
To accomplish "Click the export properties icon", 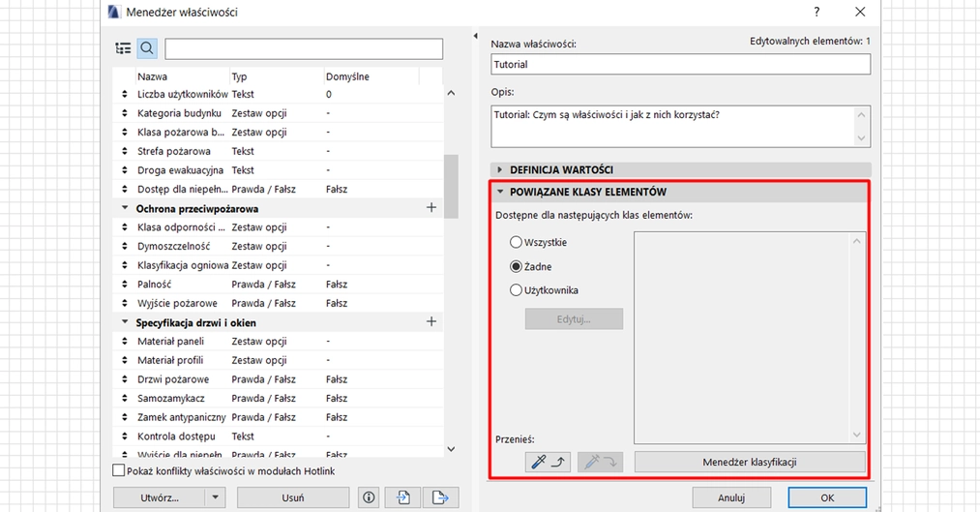I will tap(440, 497).
